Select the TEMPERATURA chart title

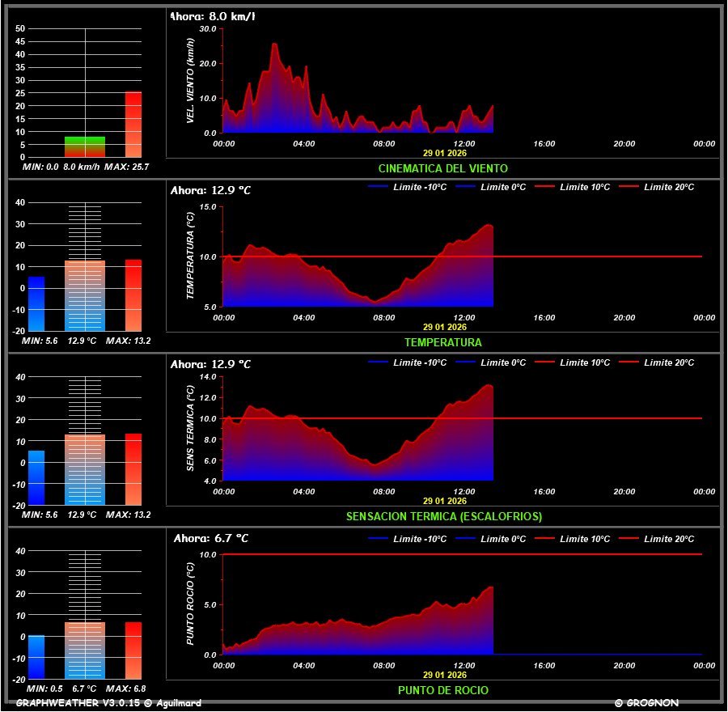pyautogui.click(x=443, y=342)
